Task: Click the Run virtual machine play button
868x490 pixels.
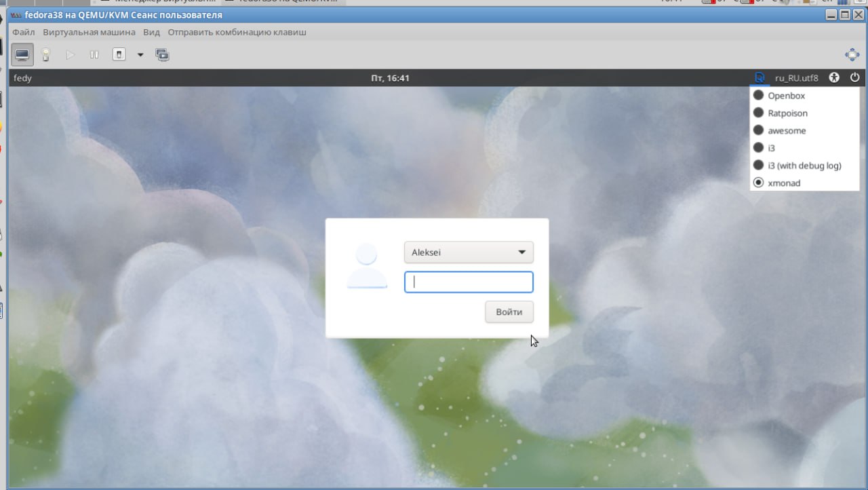Action: pos(71,54)
